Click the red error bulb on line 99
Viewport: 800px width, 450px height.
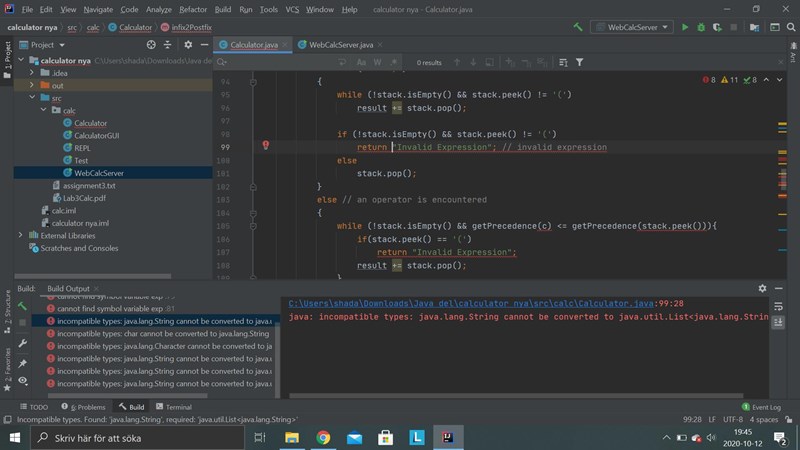point(266,146)
